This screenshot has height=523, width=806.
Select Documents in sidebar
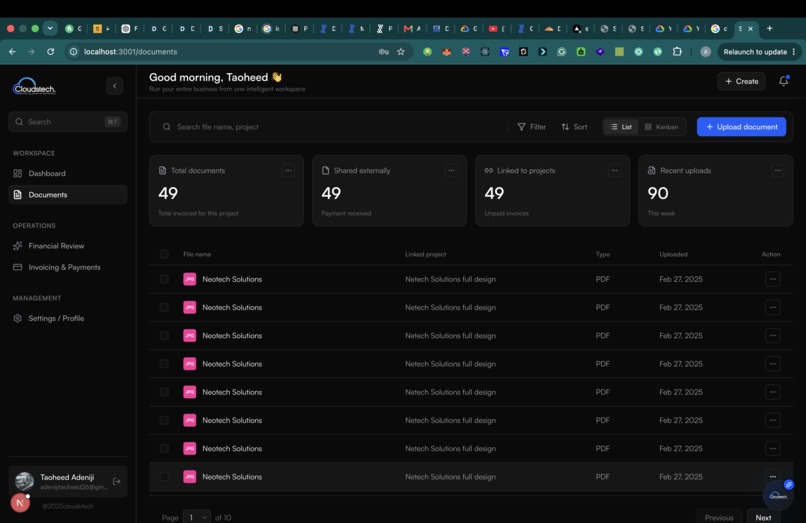point(67,195)
